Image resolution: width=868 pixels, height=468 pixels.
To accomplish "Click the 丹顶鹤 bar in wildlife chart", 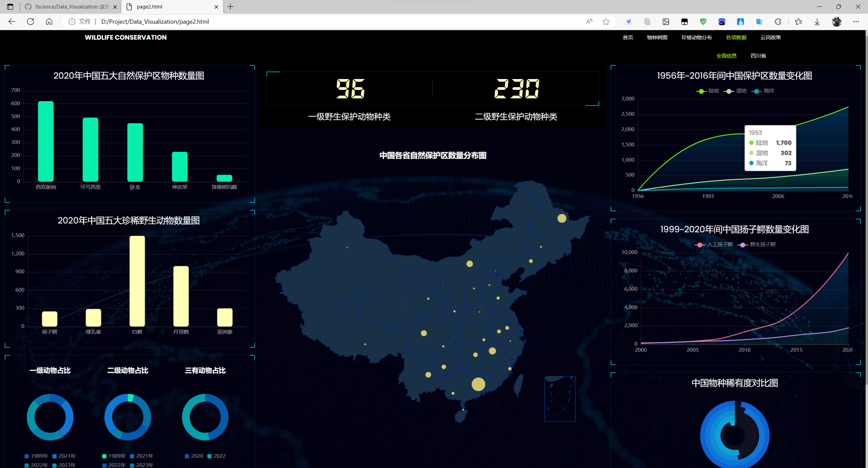I will tap(181, 296).
